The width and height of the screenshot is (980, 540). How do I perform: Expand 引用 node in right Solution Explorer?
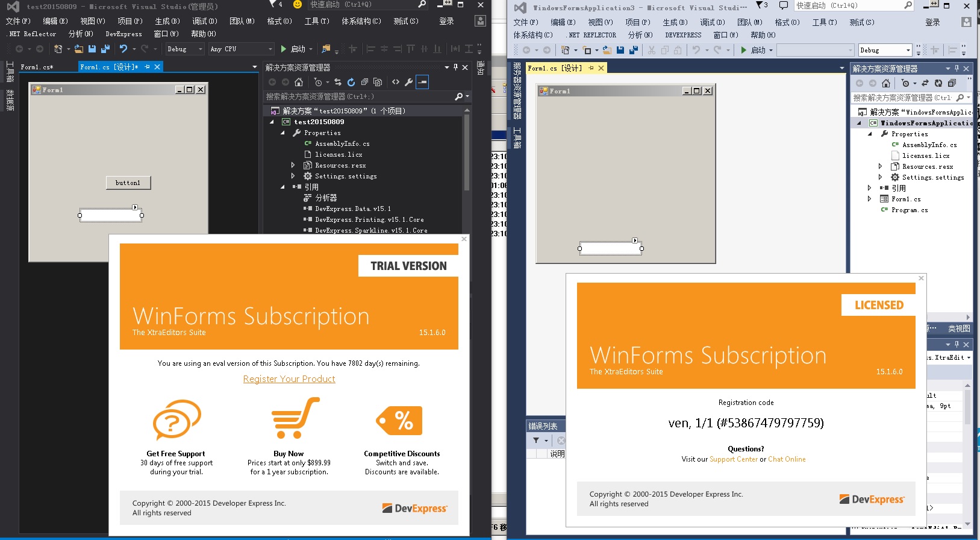869,188
